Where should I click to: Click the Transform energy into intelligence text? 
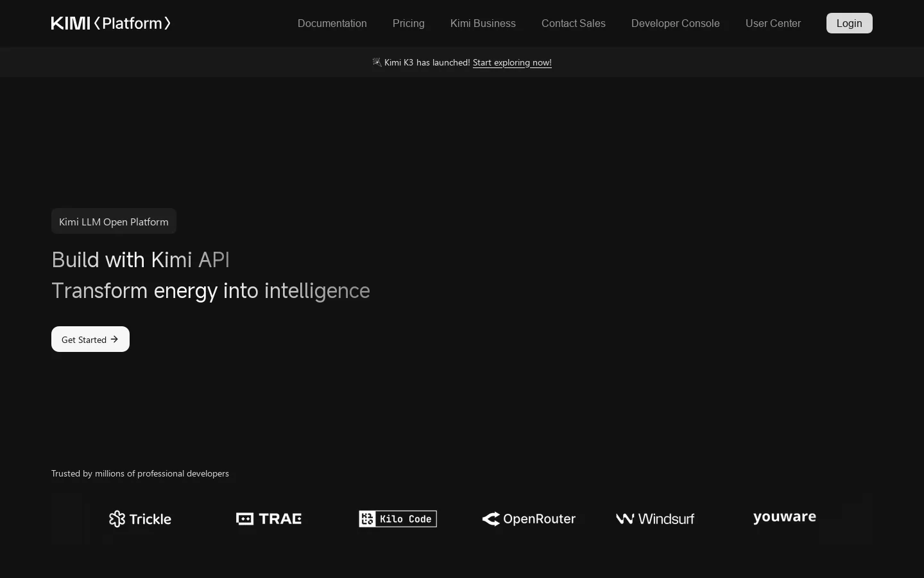[x=210, y=290]
